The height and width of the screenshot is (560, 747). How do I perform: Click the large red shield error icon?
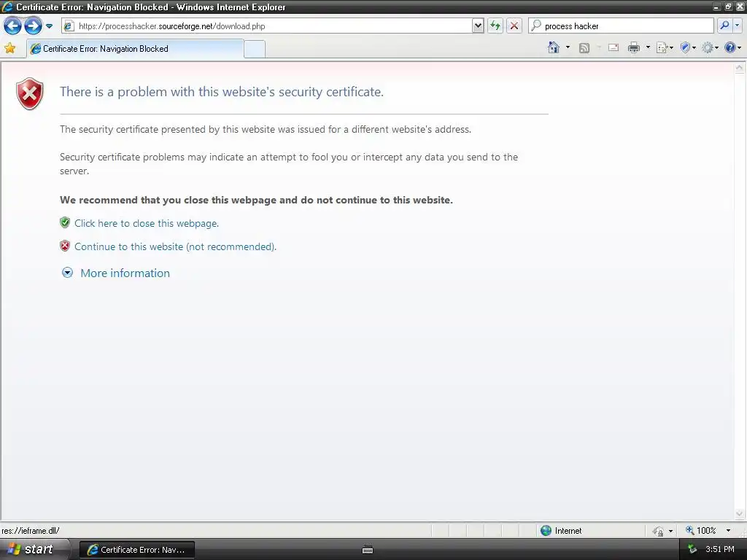click(29, 94)
